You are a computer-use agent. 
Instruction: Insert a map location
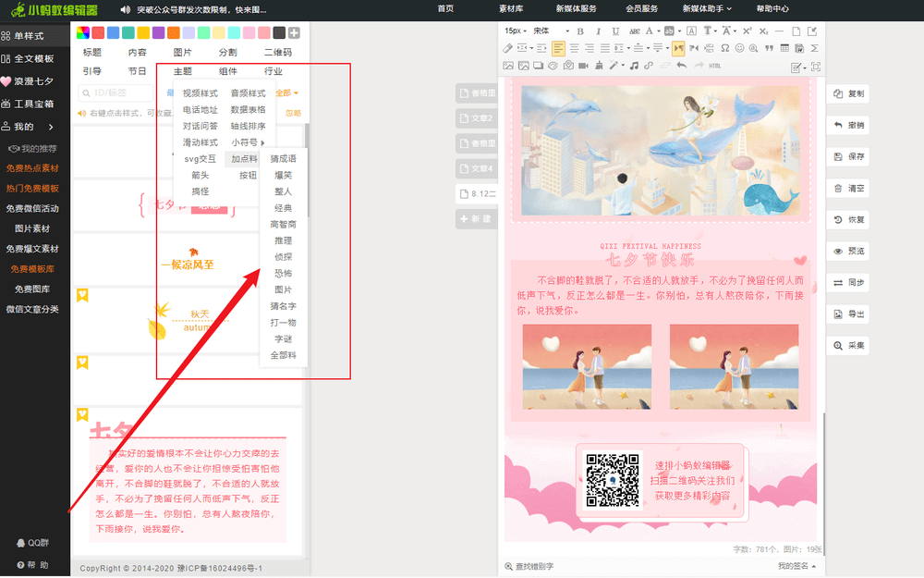point(568,66)
